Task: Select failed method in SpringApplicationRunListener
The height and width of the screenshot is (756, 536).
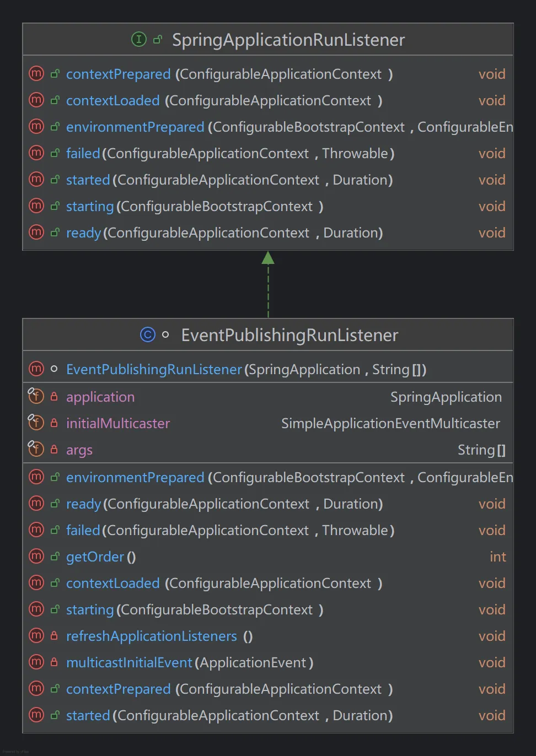Action: click(x=83, y=154)
